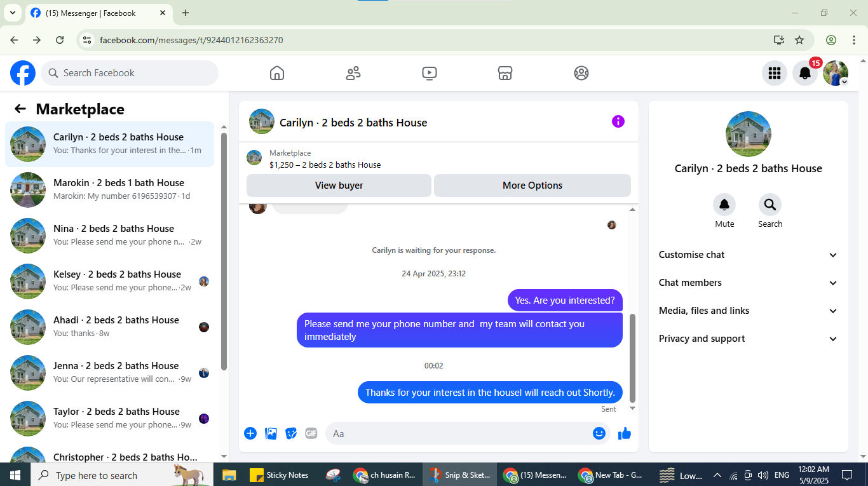Click the taskbar volume speaker icon
Image resolution: width=868 pixels, height=486 pixels.
click(763, 475)
